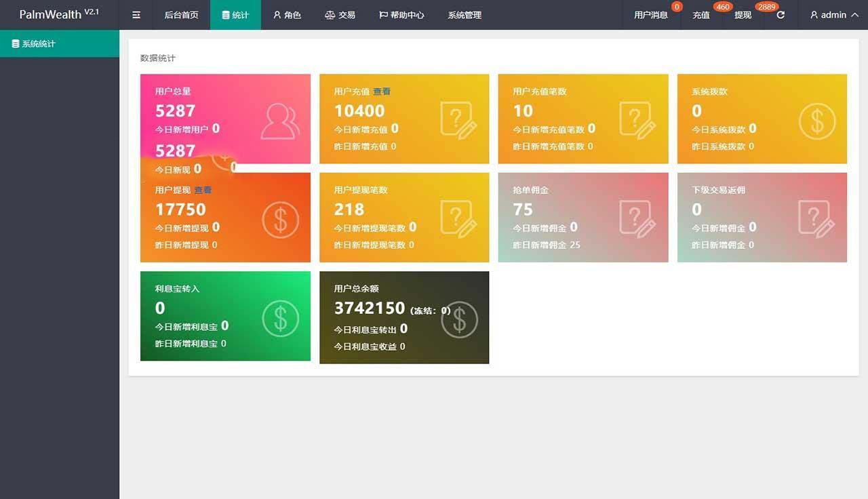Screen dimensions: 868x499
Task: Go to 后台首页 tab
Action: (182, 15)
